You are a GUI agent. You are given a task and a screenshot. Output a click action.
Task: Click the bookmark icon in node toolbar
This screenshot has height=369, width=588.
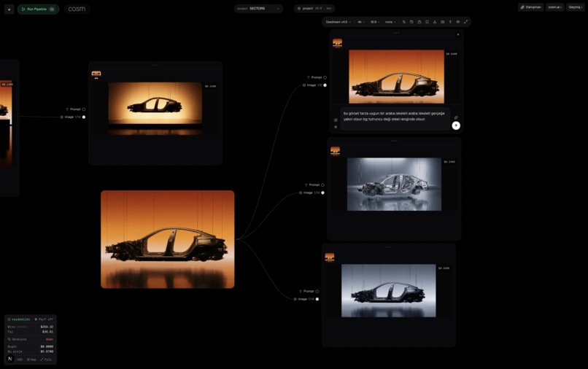[427, 22]
